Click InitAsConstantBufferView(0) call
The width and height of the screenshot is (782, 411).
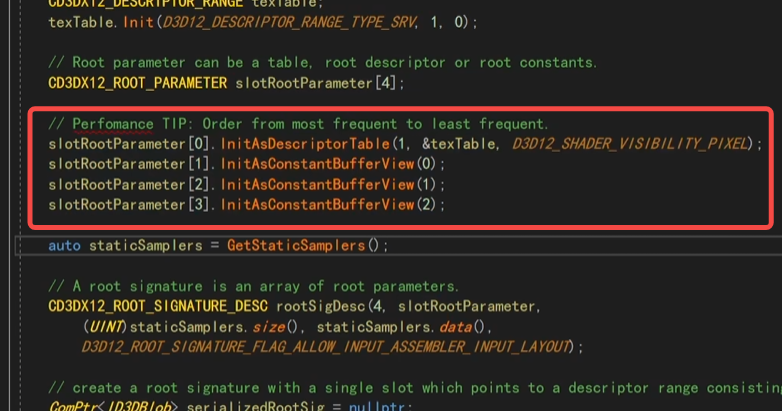coord(328,164)
